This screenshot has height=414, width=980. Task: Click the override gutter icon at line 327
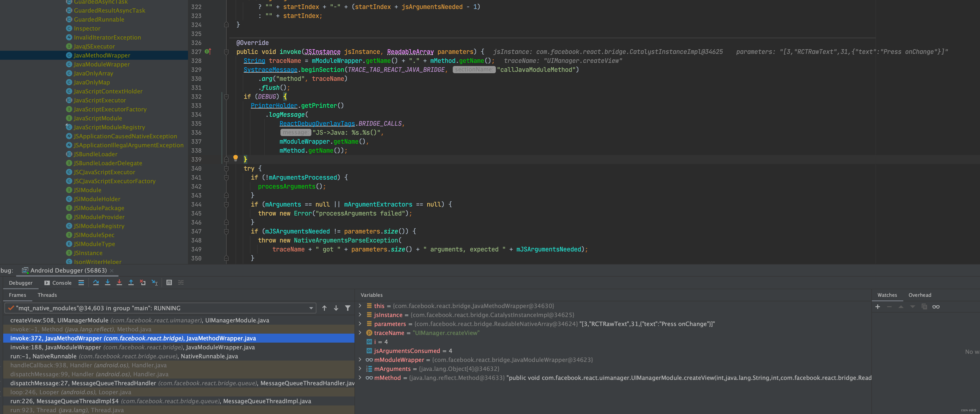[x=208, y=51]
